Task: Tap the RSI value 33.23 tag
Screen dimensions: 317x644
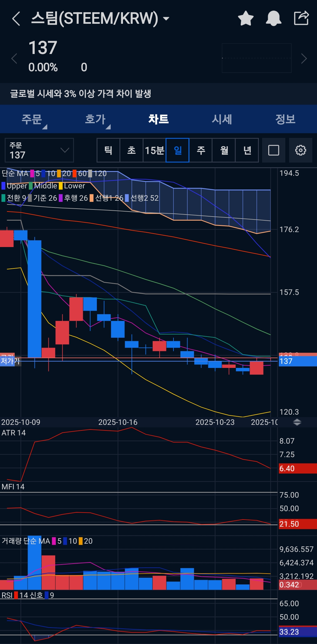Action: [298, 632]
